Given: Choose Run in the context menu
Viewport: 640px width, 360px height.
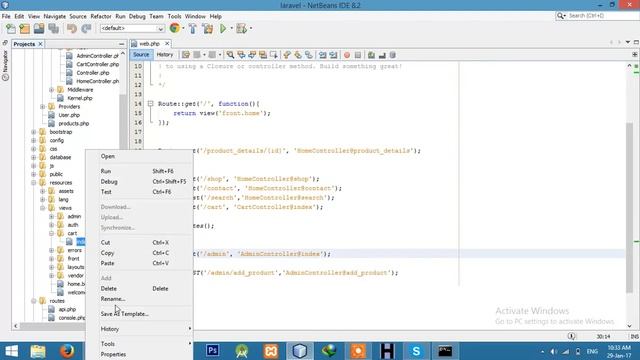Looking at the screenshot, I should 139,171.
